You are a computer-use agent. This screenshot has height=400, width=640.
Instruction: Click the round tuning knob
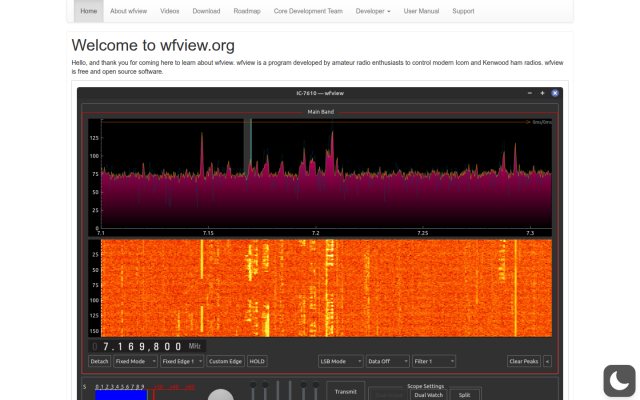click(221, 395)
